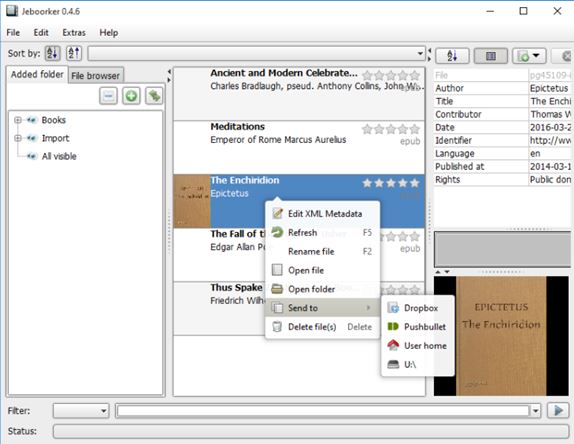The width and height of the screenshot is (574, 444).
Task: Select the Meditations book entry
Action: pos(299,148)
